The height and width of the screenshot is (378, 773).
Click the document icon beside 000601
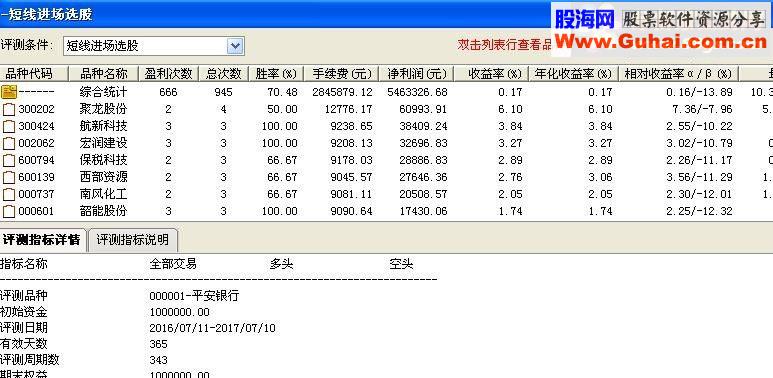pyautogui.click(x=9, y=211)
